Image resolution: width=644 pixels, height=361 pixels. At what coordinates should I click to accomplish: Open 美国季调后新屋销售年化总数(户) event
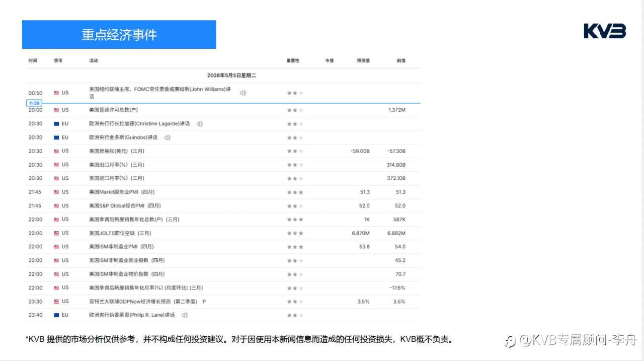click(134, 220)
